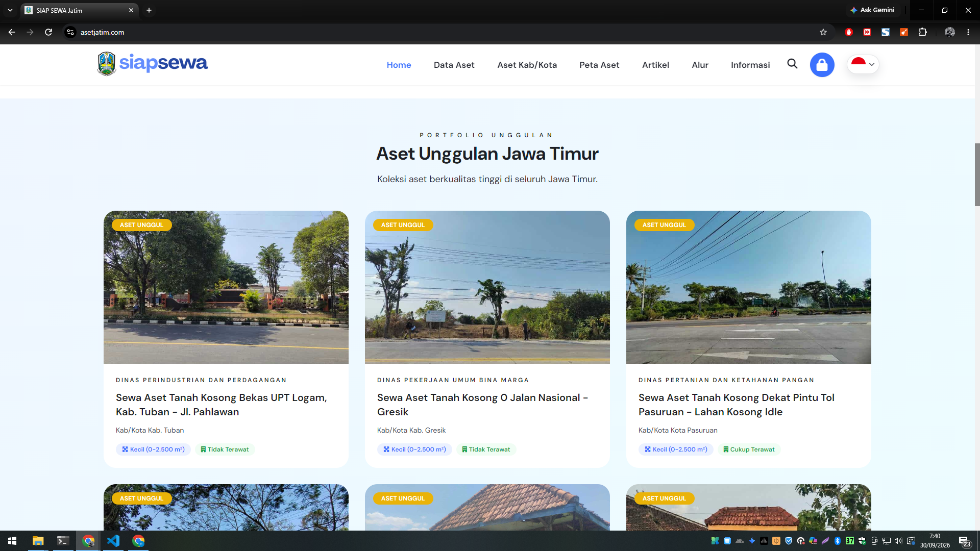Go back to previous page
This screenshot has height=551, width=980.
click(x=12, y=32)
